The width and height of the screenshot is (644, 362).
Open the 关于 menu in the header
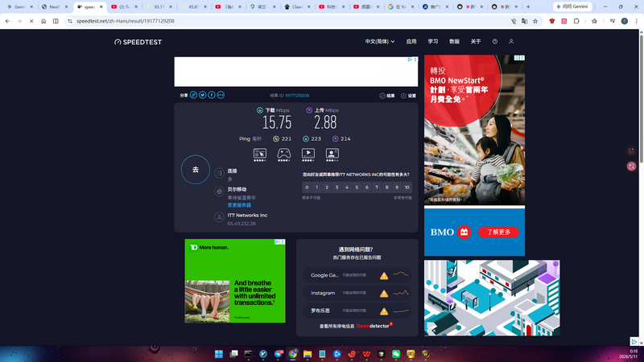(x=476, y=42)
